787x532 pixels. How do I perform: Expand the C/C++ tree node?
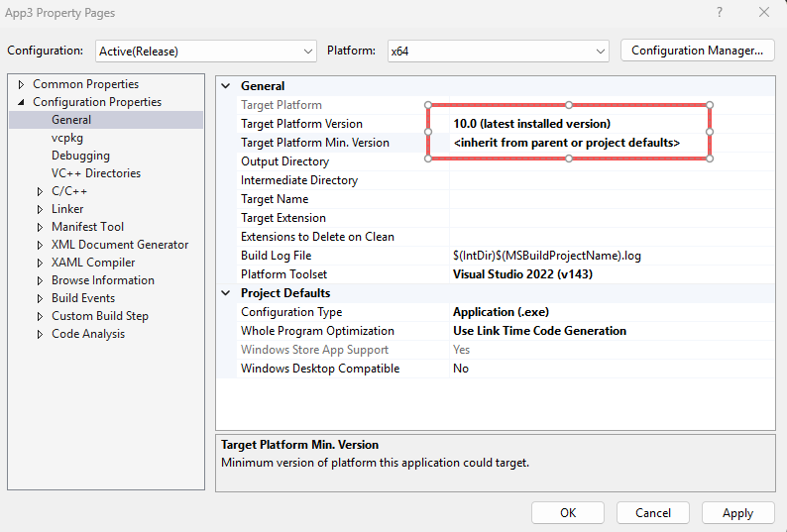[x=40, y=191]
